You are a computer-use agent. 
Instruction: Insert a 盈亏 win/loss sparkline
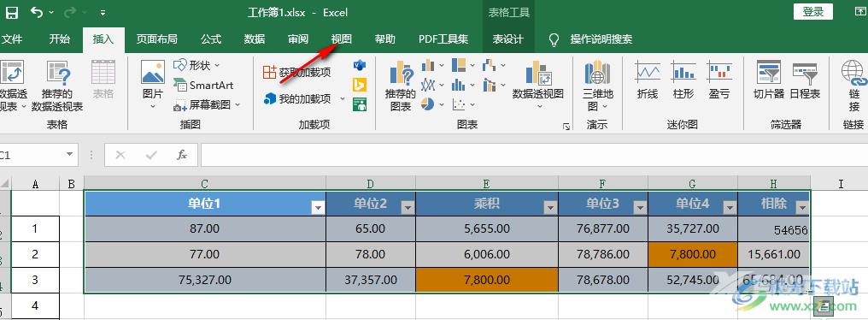(719, 80)
